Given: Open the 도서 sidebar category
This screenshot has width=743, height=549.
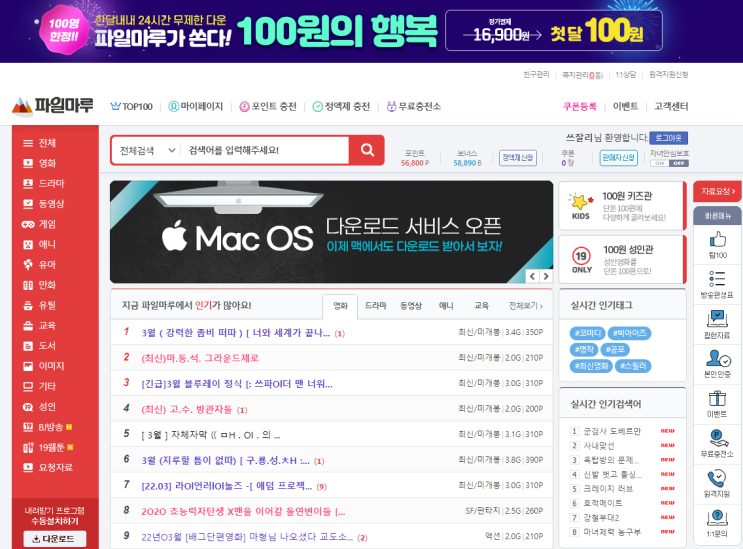Looking at the screenshot, I should pyautogui.click(x=39, y=346).
